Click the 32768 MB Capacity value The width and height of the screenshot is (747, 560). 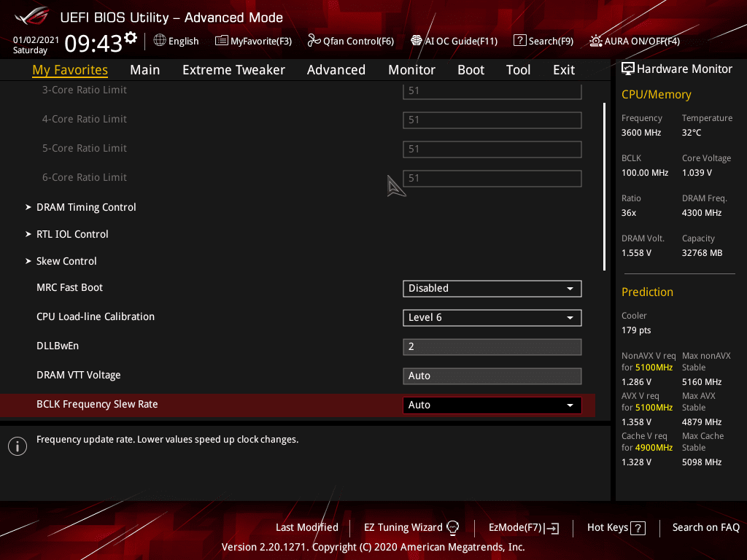pyautogui.click(x=703, y=253)
